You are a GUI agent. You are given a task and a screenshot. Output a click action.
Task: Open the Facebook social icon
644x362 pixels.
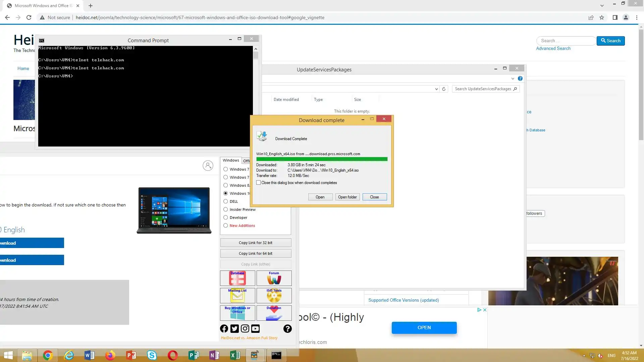[224, 328]
